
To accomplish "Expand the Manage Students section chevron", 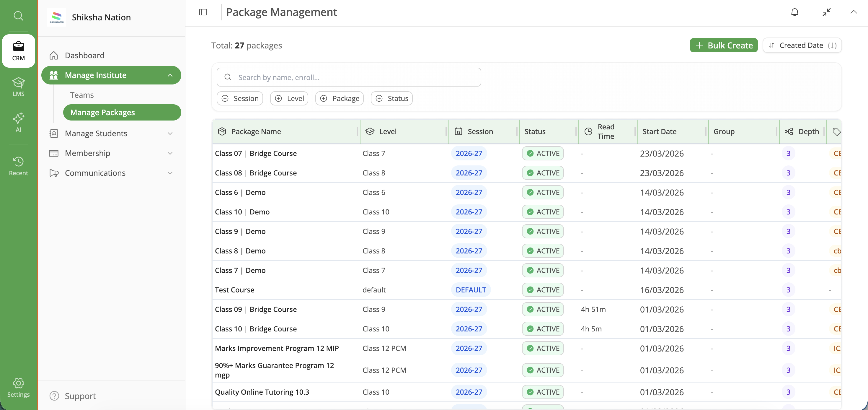I will [x=170, y=133].
